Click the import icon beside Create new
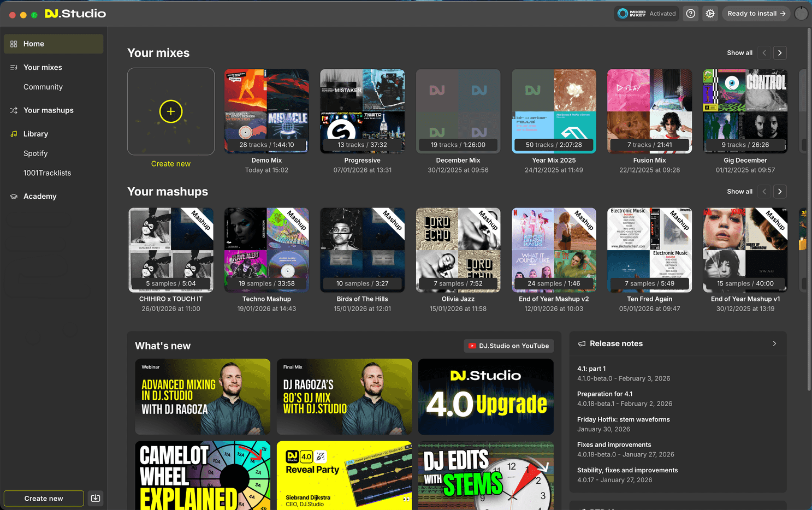The width and height of the screenshot is (812, 510). pyautogui.click(x=96, y=498)
